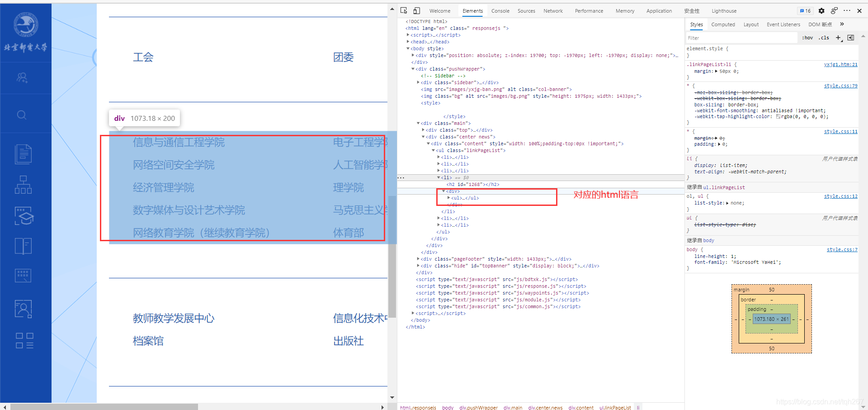Switch to Welcome tab
Image resolution: width=868 pixels, height=410 pixels.
(x=439, y=11)
